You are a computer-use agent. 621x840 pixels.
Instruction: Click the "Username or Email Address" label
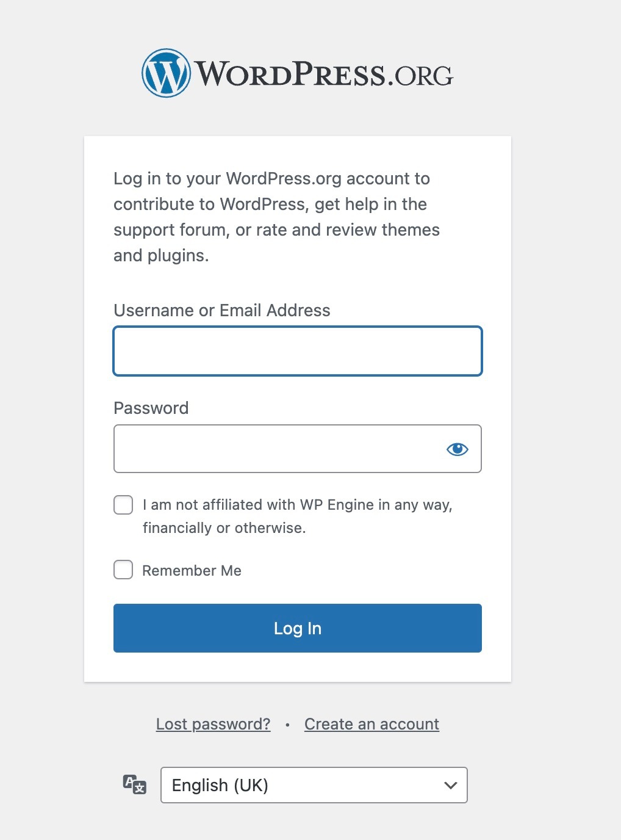tap(222, 310)
